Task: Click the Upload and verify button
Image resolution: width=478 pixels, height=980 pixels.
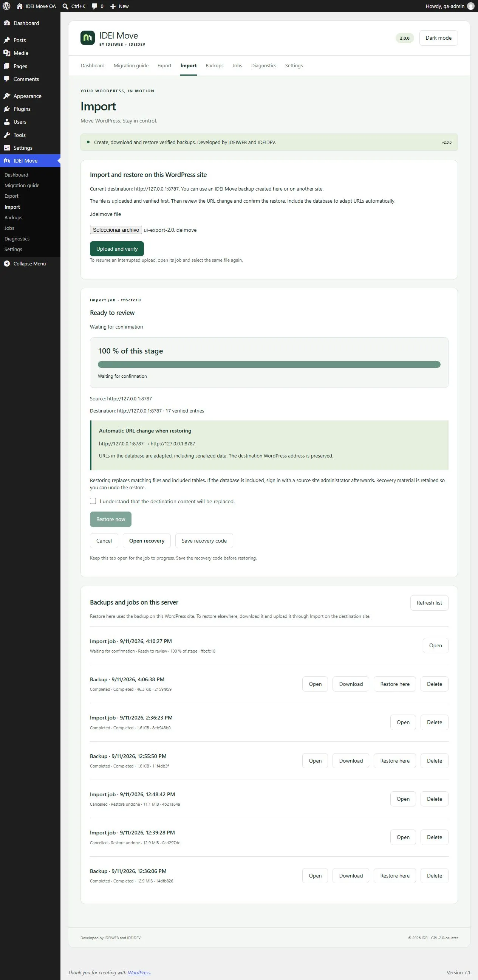Action: point(117,249)
